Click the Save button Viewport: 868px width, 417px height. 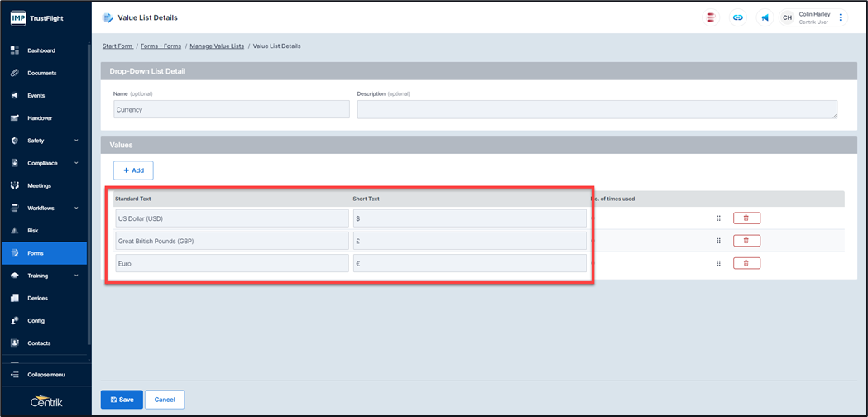pyautogui.click(x=122, y=400)
